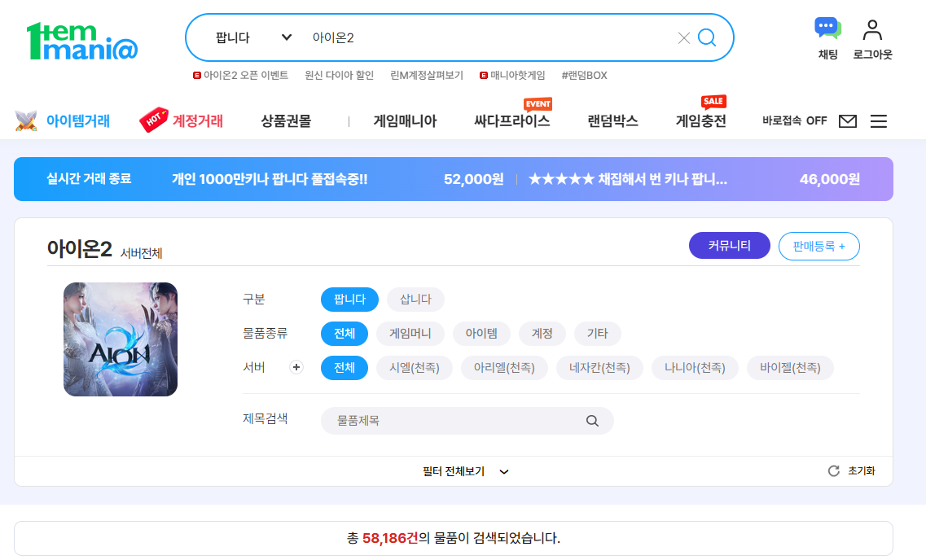Select 아이템 item type
The image size is (926, 560).
point(481,334)
